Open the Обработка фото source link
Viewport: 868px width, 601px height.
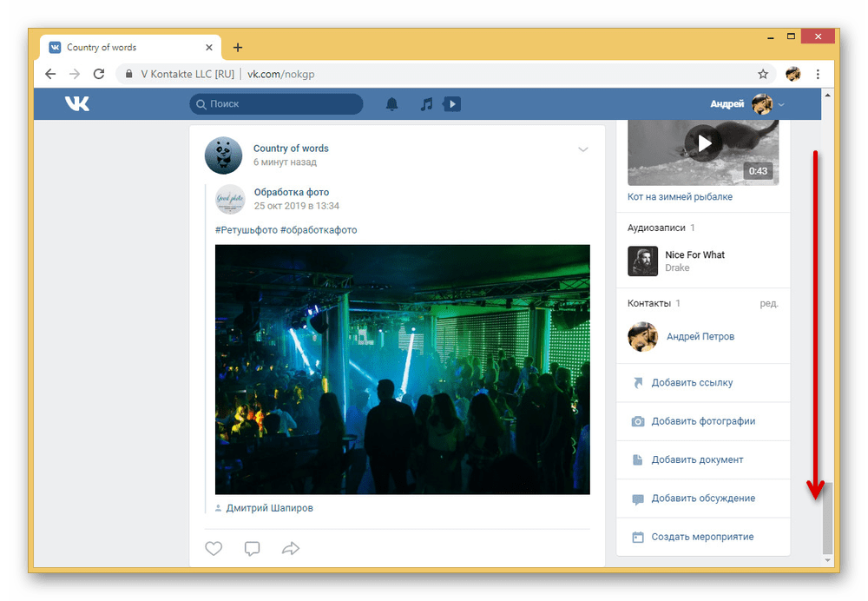click(291, 192)
